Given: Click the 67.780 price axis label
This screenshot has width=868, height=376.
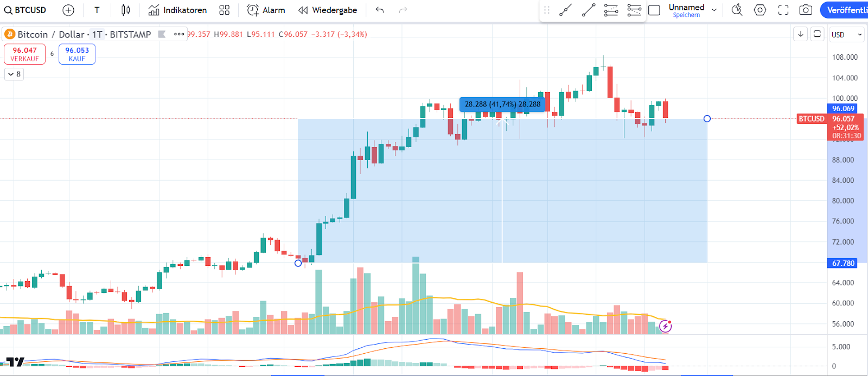Looking at the screenshot, I should click(x=843, y=263).
